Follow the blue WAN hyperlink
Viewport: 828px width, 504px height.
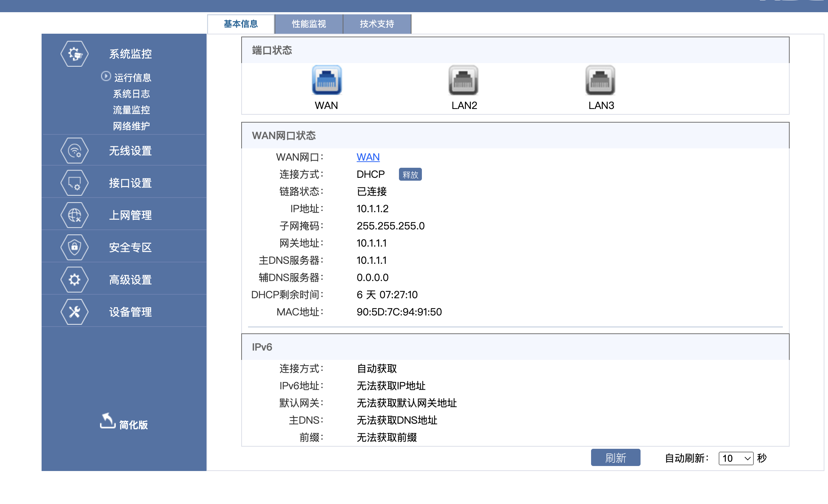coord(368,157)
